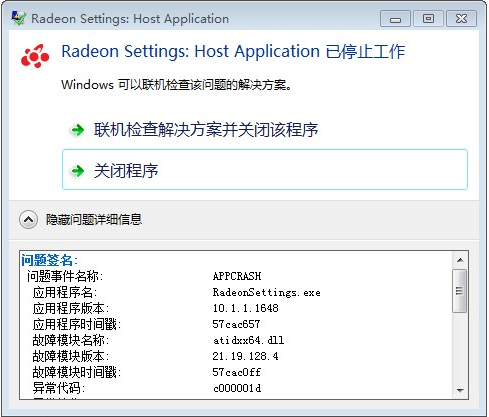Click the APPCRASH value

tap(237, 276)
